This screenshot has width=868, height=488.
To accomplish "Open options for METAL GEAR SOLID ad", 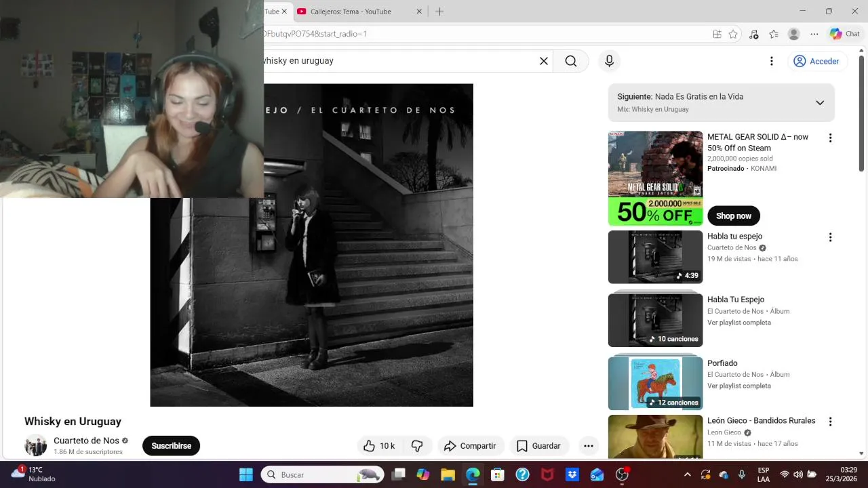I will (x=830, y=138).
